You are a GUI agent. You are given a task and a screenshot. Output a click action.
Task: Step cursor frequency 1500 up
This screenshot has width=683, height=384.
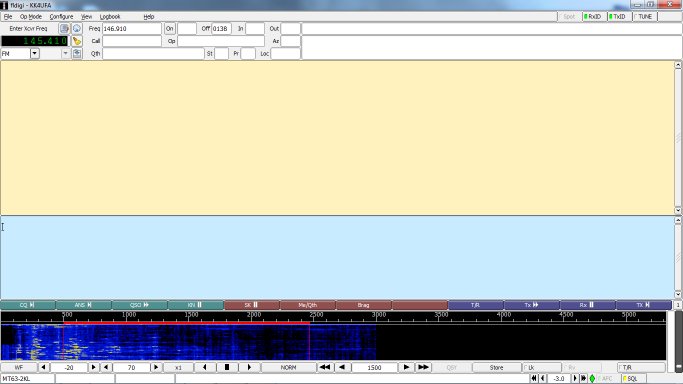[406, 367]
